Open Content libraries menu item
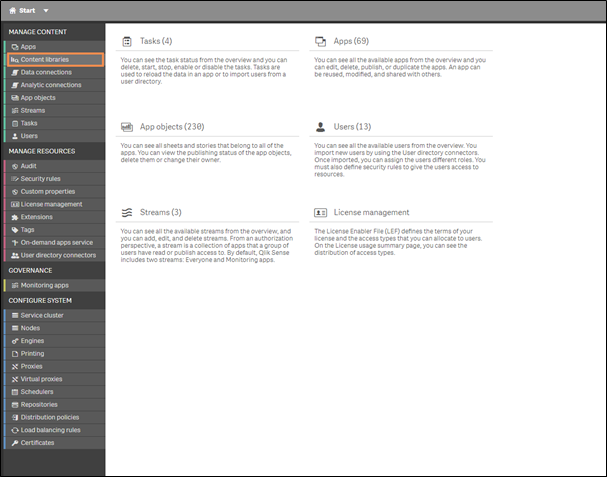Viewport: 607px width, 477px height. (x=55, y=60)
